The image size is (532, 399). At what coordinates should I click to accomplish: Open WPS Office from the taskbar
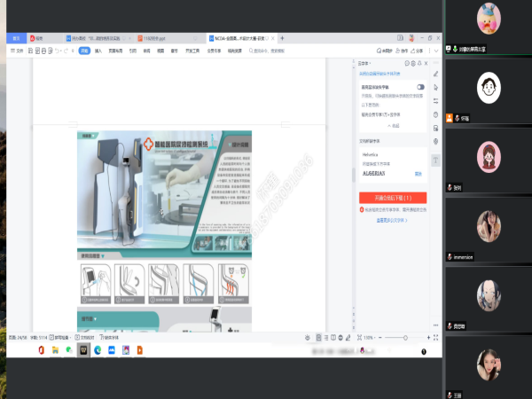[84, 351]
